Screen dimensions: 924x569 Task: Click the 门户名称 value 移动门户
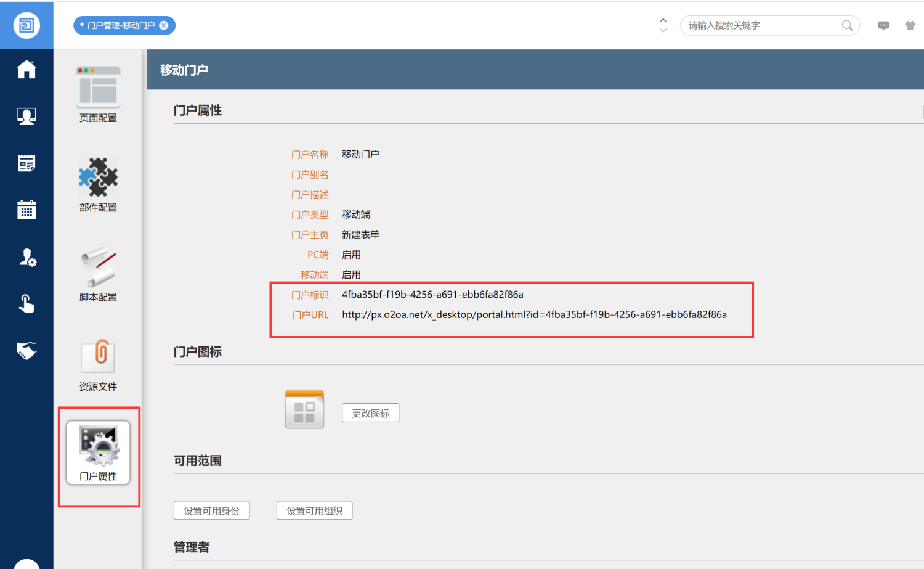[x=360, y=154]
